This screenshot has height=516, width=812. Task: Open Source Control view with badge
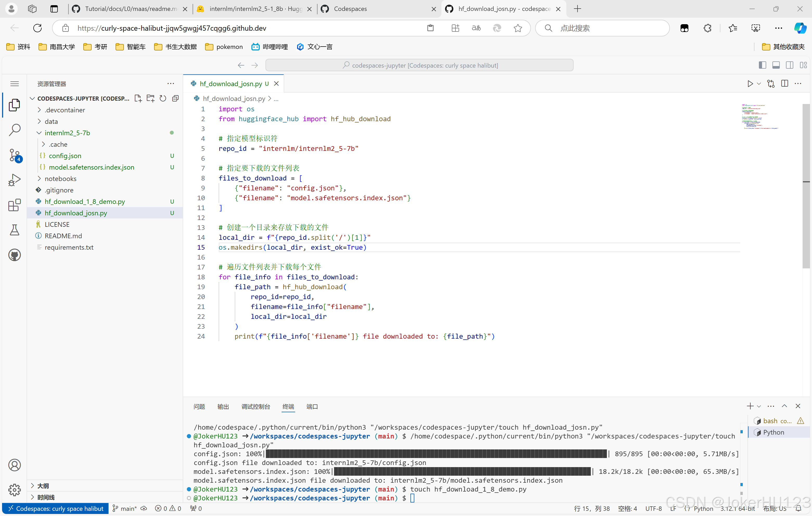(x=15, y=155)
